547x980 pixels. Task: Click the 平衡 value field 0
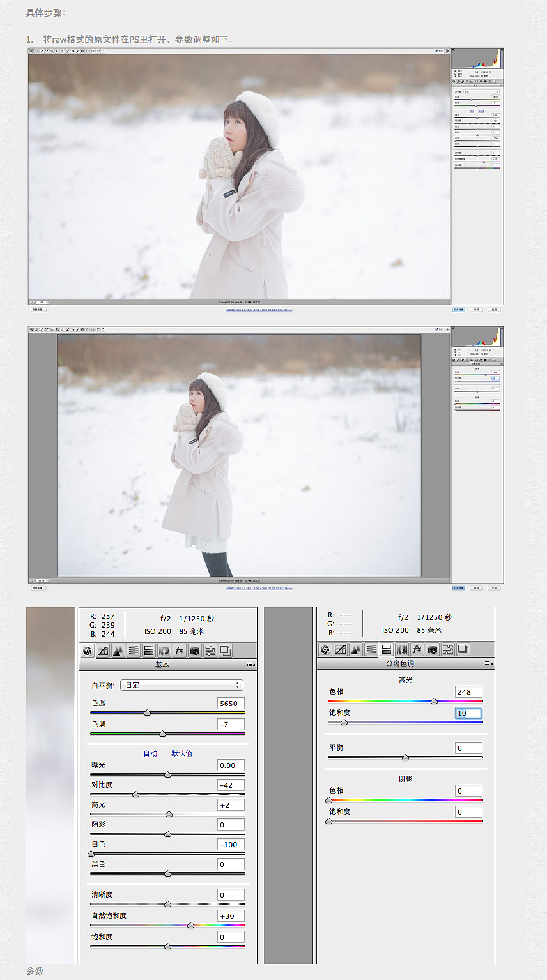468,748
